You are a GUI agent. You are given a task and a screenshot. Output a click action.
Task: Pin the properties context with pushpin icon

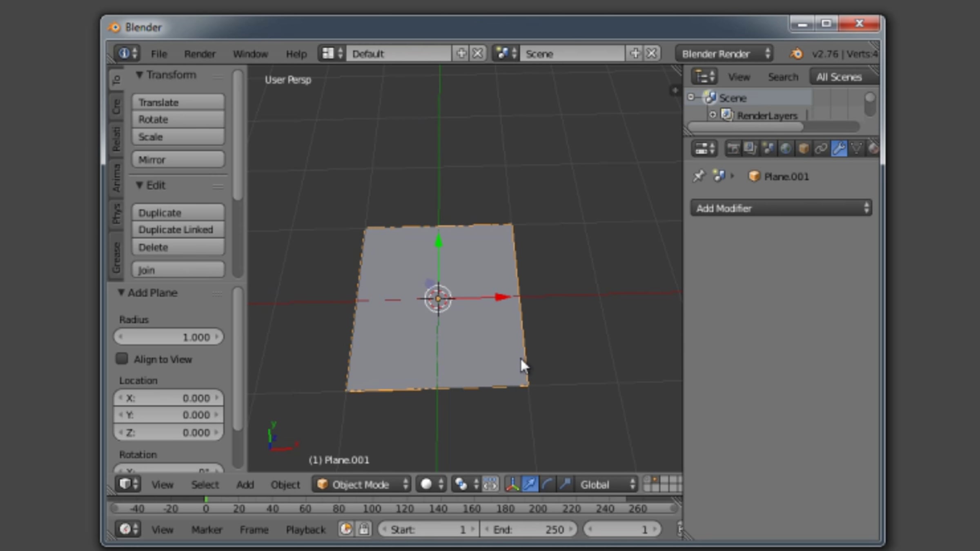tap(699, 176)
